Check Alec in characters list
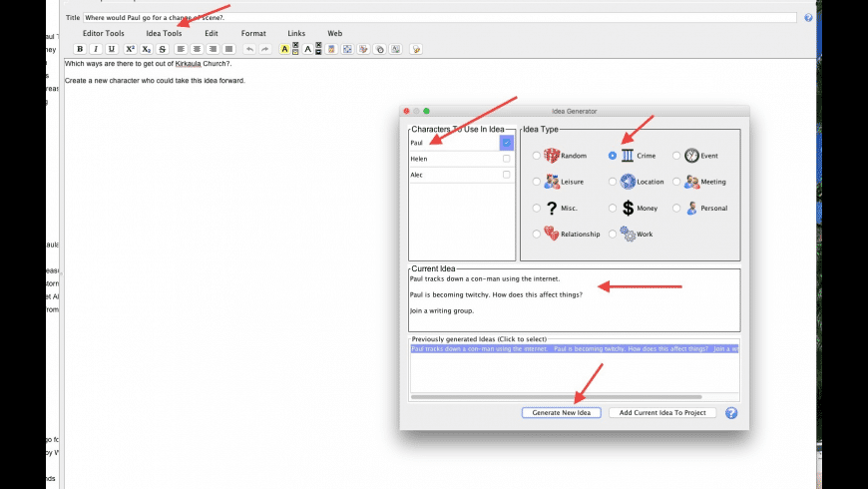The width and height of the screenshot is (868, 489). click(507, 175)
